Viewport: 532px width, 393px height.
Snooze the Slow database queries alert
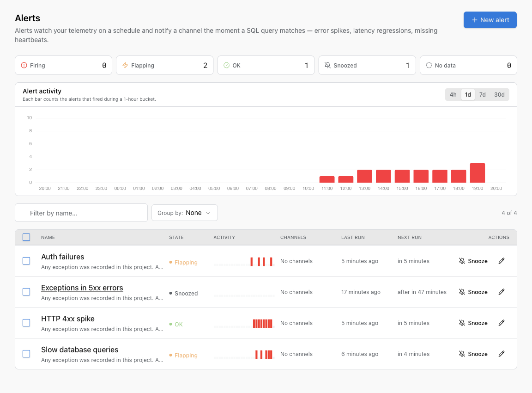point(473,354)
